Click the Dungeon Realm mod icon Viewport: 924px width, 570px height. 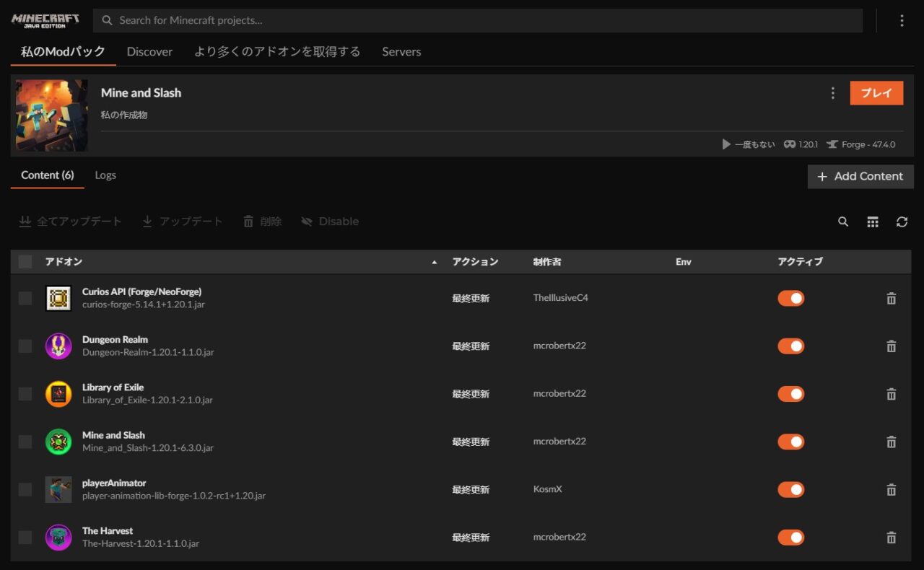[58, 346]
